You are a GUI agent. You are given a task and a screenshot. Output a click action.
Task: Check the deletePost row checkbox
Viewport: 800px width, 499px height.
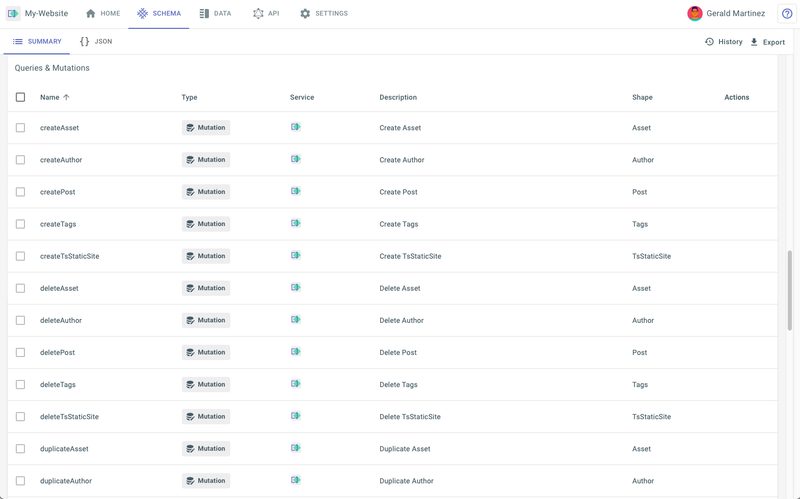point(20,353)
